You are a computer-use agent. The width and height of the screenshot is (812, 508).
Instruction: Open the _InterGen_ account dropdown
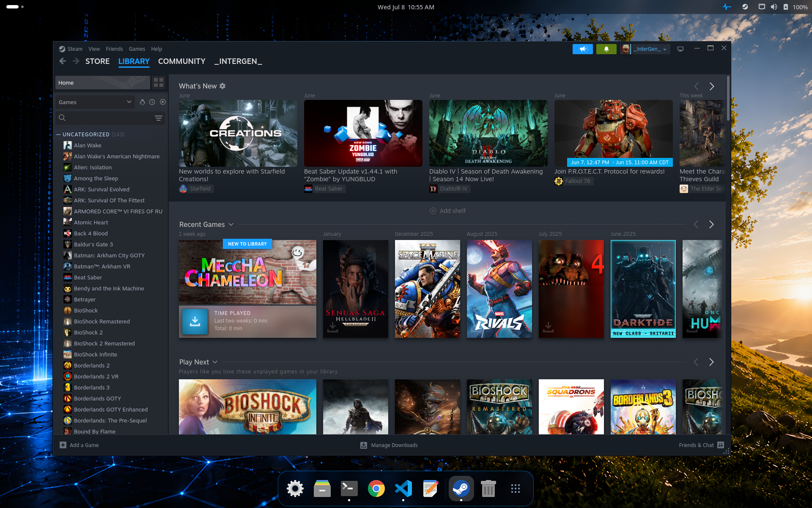point(650,49)
